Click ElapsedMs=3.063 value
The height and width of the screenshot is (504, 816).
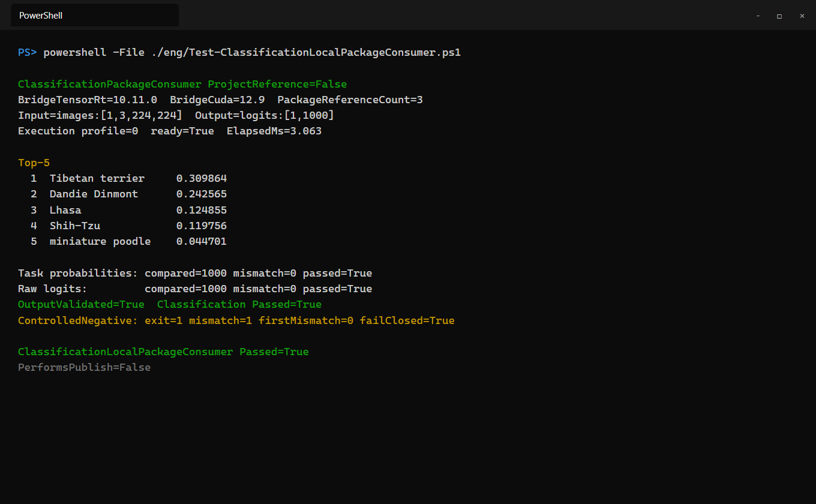(274, 131)
